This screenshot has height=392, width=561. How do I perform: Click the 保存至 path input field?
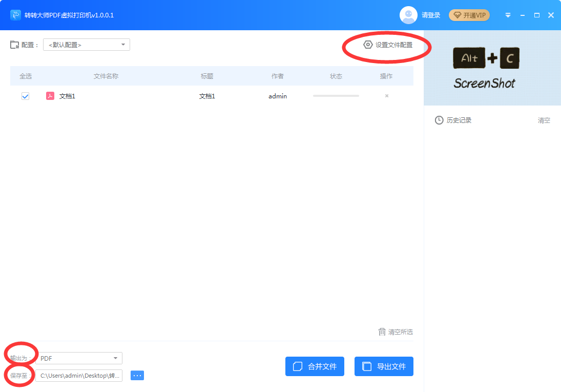click(79, 376)
